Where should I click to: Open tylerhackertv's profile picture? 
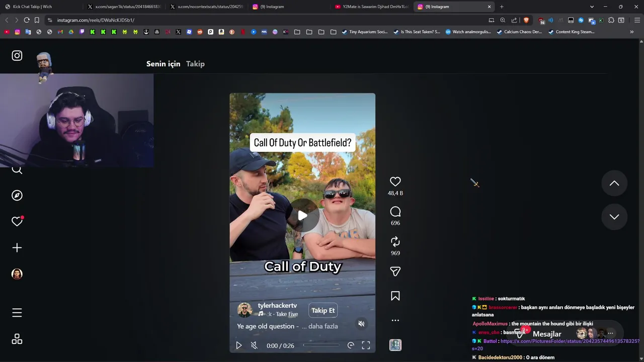(x=245, y=310)
